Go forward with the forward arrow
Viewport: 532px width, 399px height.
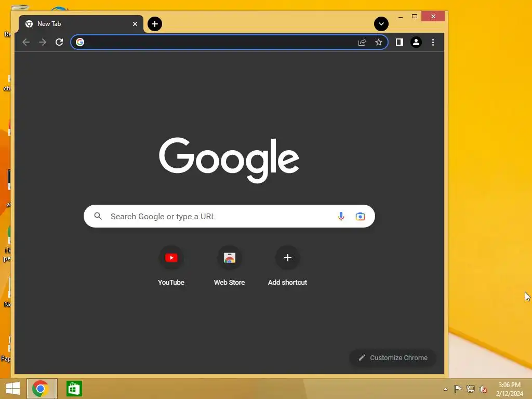tap(43, 42)
